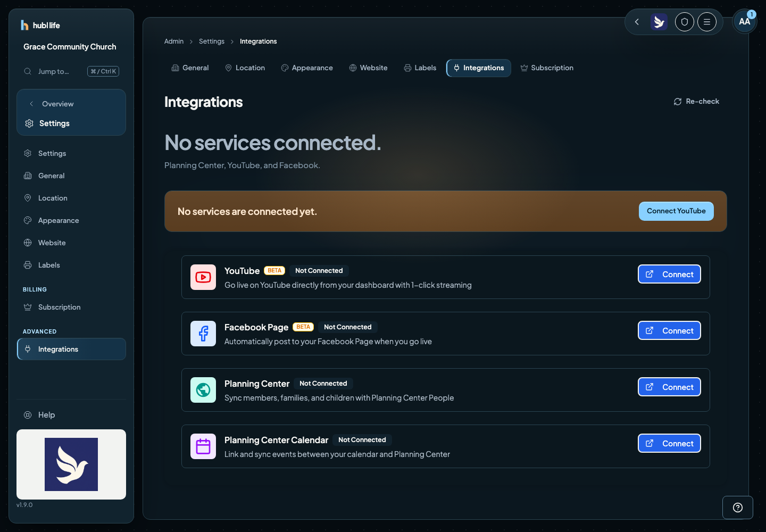
Task: Open Labels in the sidebar
Action: (x=71, y=265)
